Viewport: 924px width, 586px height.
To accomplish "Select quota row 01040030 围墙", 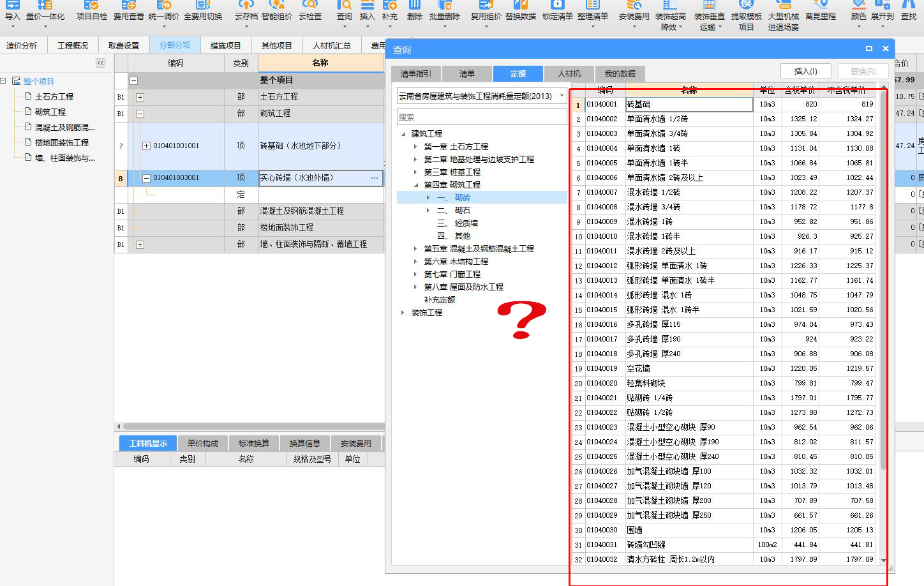I will pyautogui.click(x=724, y=530).
